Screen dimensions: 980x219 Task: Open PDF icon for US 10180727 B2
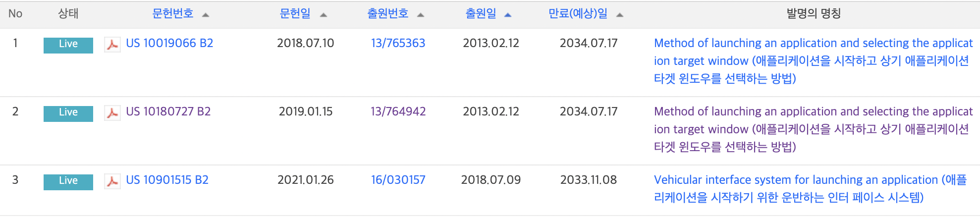tap(112, 113)
